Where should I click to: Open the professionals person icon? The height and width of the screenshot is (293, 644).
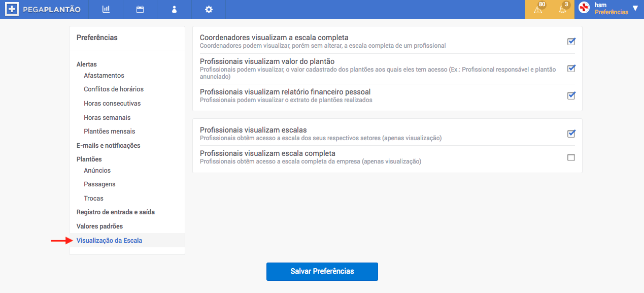coord(174,9)
